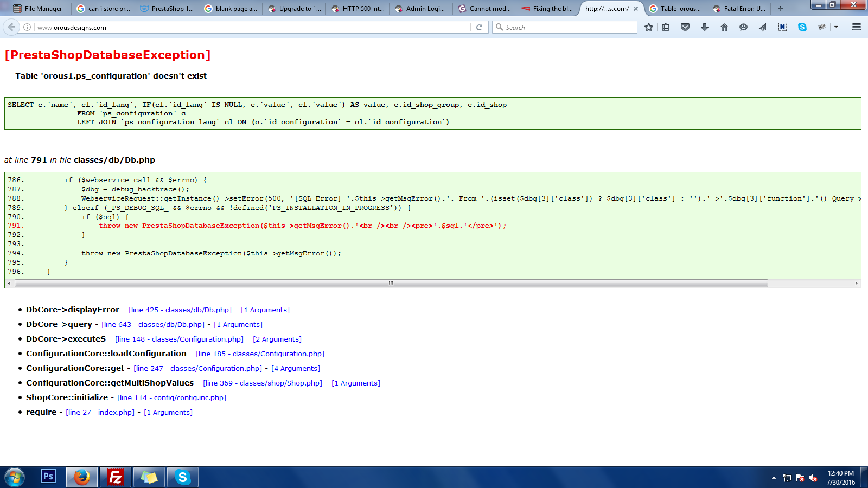Open link 'line 643 - classes/db/Db.php'
This screenshot has width=868, height=488.
point(153,325)
